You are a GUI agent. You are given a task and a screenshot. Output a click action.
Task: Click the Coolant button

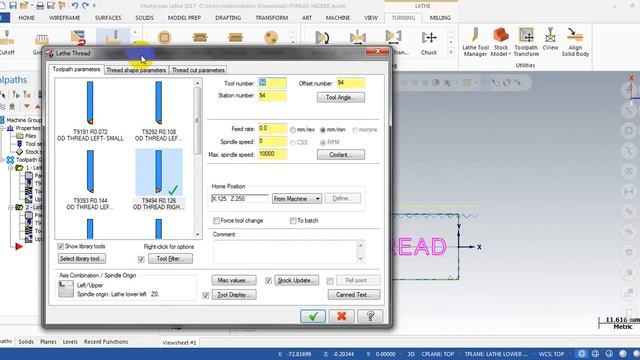click(x=341, y=155)
